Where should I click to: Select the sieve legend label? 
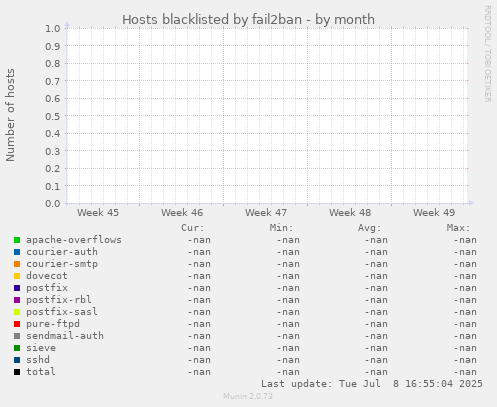coord(41,348)
